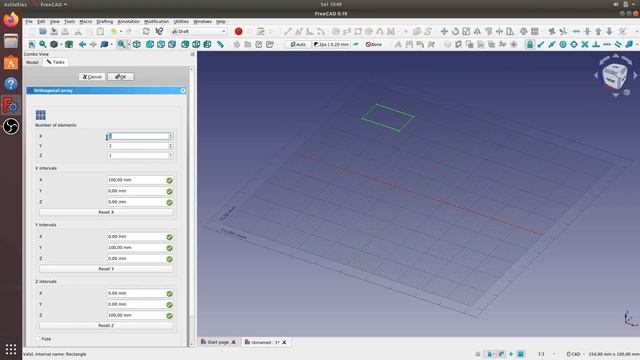Viewport: 640px width, 360px height.
Task: Select the Draft Move tool
Action: pyautogui.click(x=444, y=31)
